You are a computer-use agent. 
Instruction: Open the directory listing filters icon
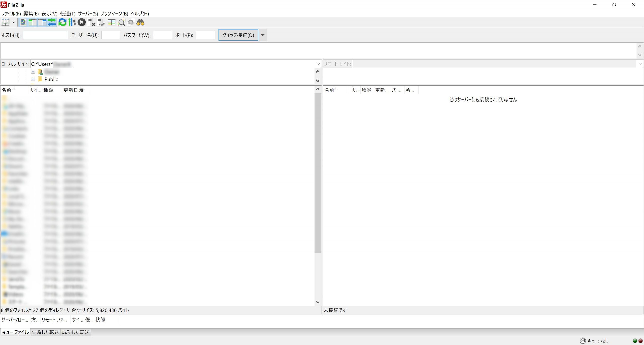[x=112, y=23]
